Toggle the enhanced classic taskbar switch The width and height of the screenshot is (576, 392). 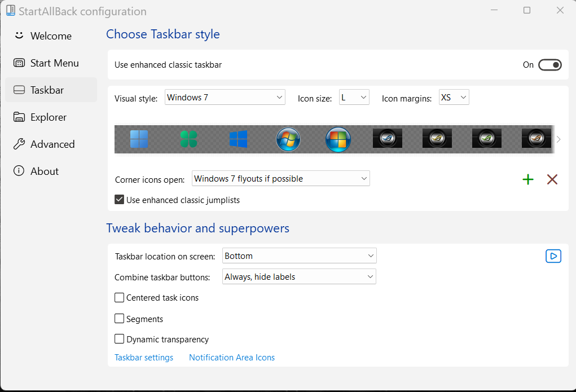[x=549, y=65]
